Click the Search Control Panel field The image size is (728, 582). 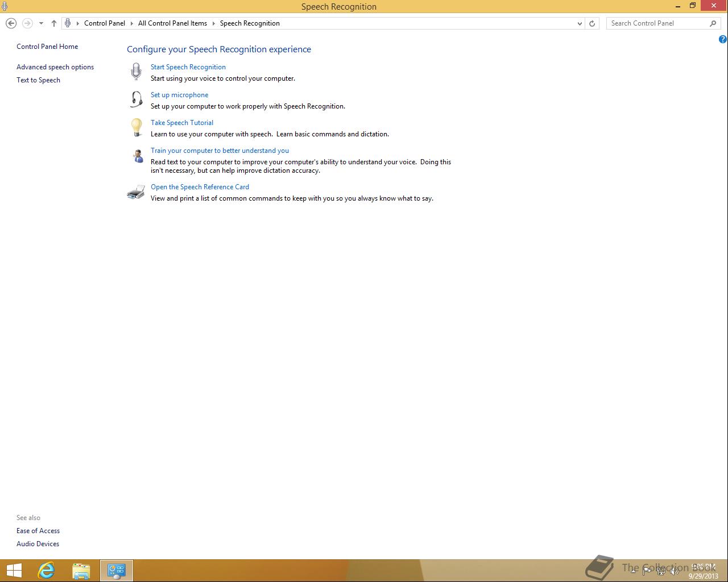pyautogui.click(x=659, y=23)
